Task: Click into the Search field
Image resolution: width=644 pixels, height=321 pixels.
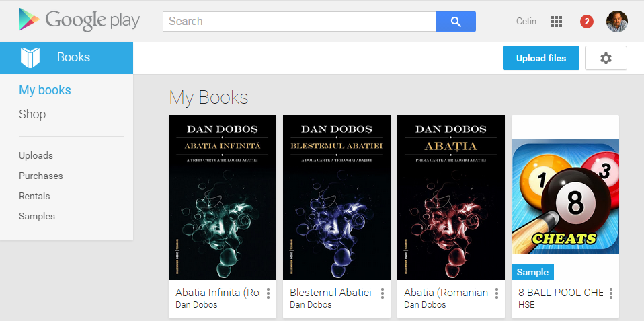Action: 299,22
